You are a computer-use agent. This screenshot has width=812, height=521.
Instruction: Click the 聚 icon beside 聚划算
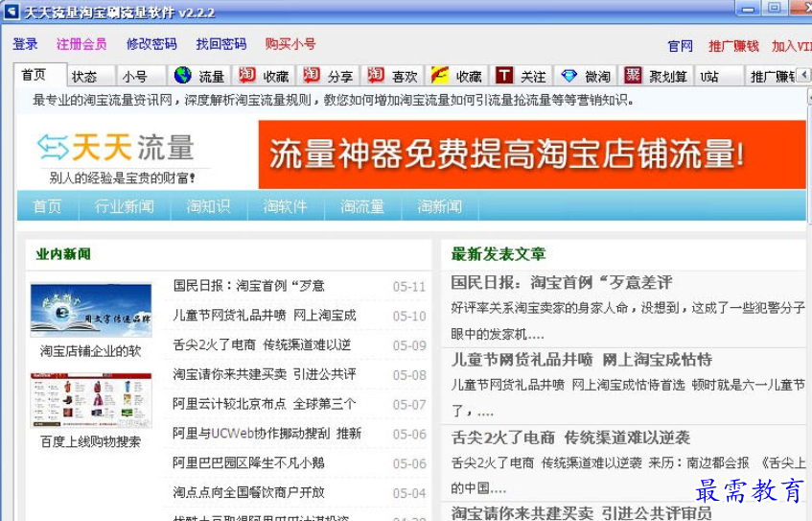(633, 75)
